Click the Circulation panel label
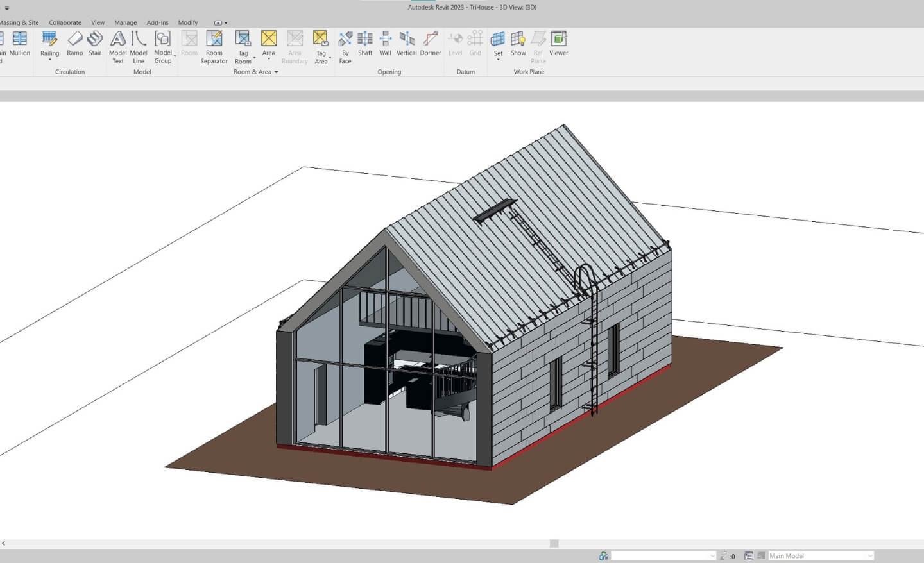The height and width of the screenshot is (563, 924). tap(70, 72)
